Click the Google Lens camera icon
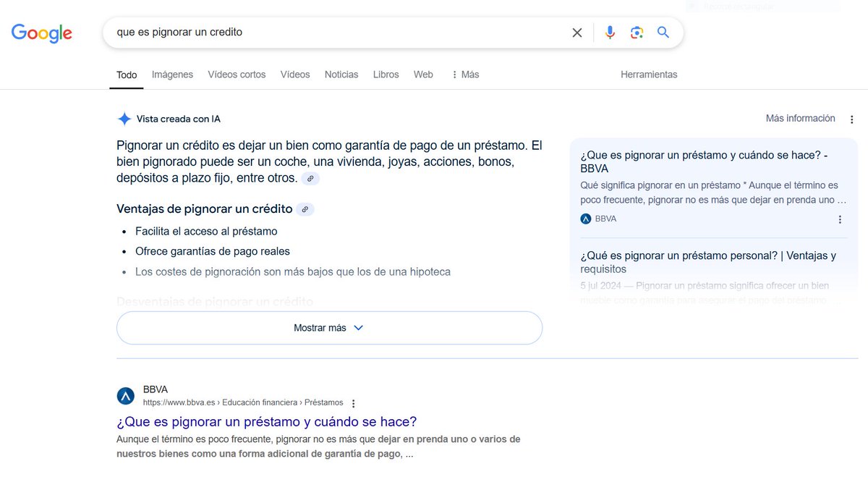The width and height of the screenshot is (868, 477). (637, 33)
